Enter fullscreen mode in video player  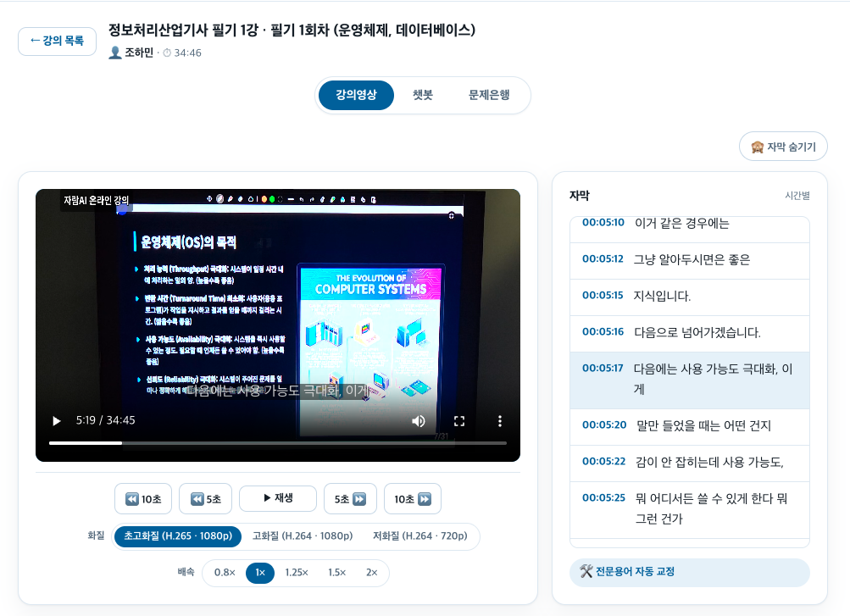[459, 421]
